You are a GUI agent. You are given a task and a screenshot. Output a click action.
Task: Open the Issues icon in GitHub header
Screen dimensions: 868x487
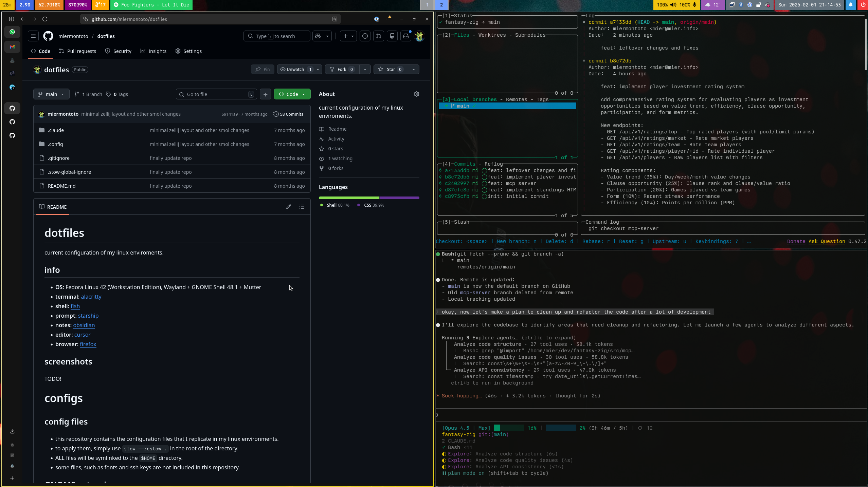coord(365,36)
